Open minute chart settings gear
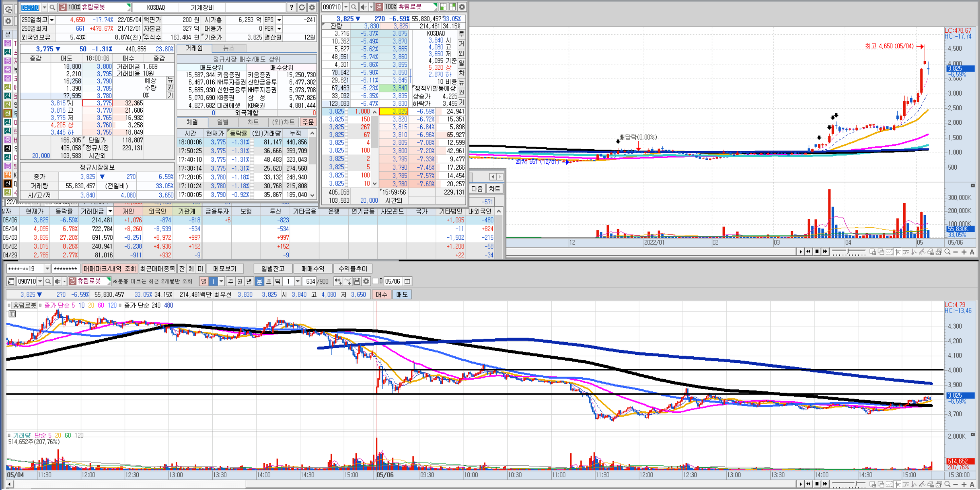 [x=366, y=281]
